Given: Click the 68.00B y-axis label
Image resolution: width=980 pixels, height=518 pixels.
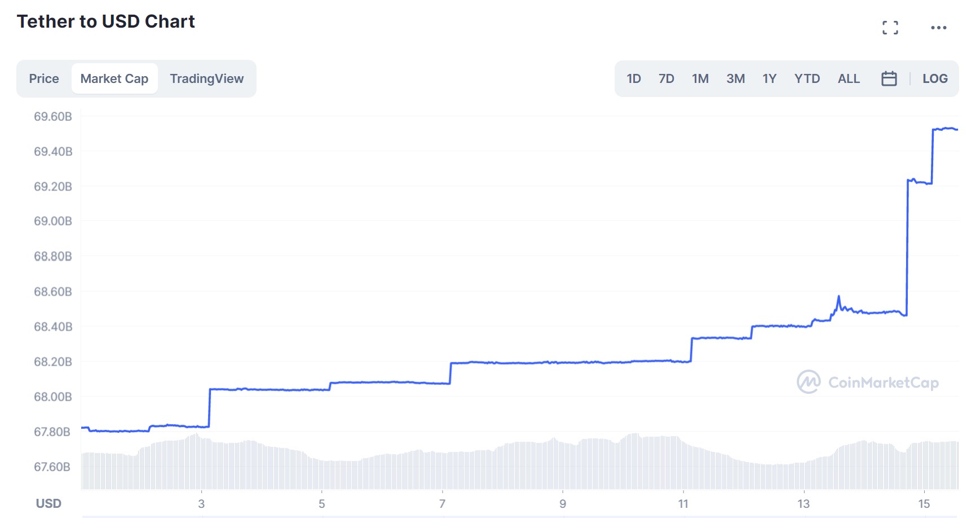Looking at the screenshot, I should [53, 397].
